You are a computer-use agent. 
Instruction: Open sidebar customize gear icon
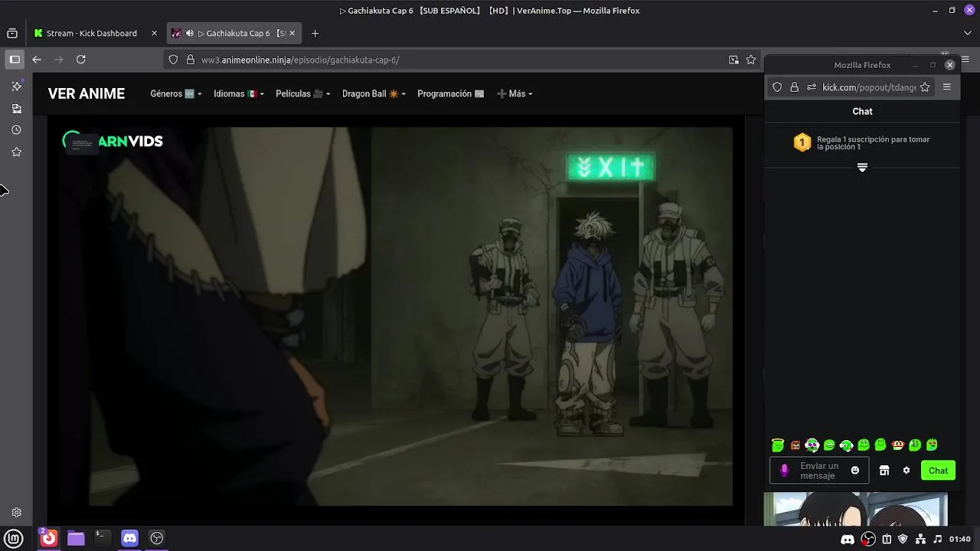[16, 512]
